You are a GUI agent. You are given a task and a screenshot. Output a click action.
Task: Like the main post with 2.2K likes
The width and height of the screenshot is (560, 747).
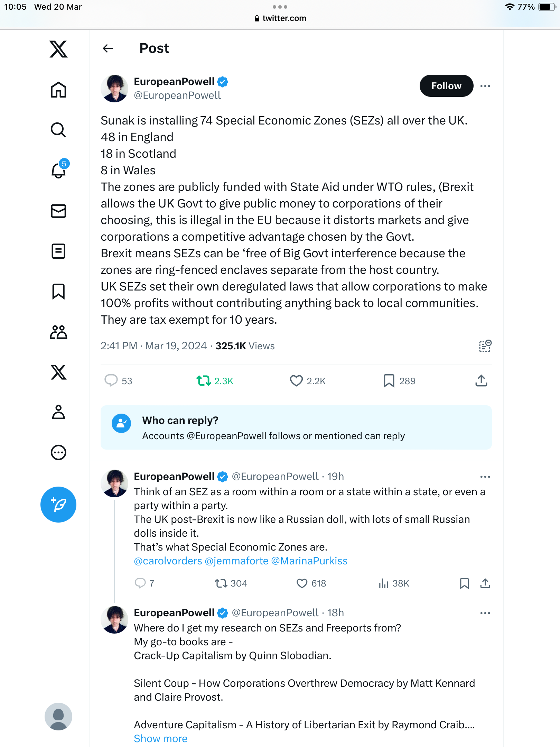[x=296, y=381]
